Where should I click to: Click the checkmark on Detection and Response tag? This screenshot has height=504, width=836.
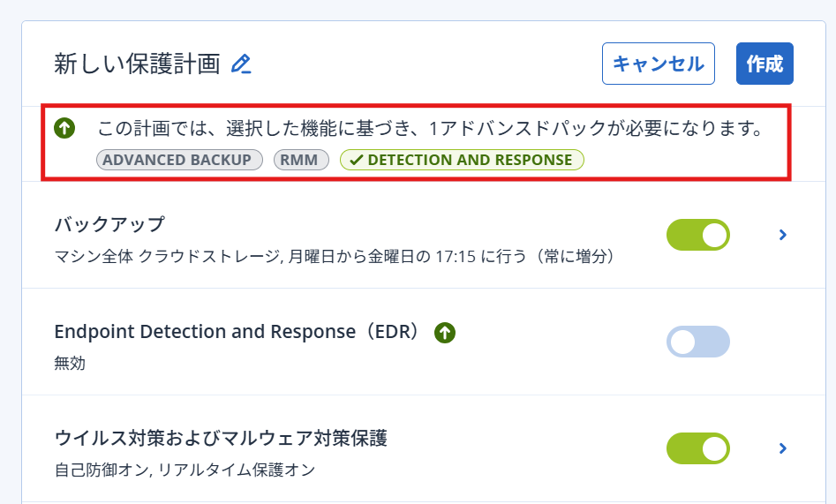[x=356, y=161]
